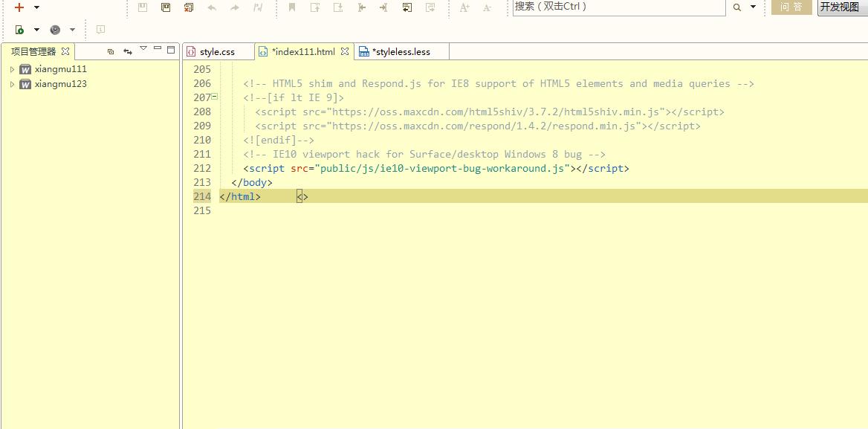This screenshot has height=429, width=868.
Task: Click the right-pointing arrow-to-bar toolbar icon
Action: [x=383, y=7]
